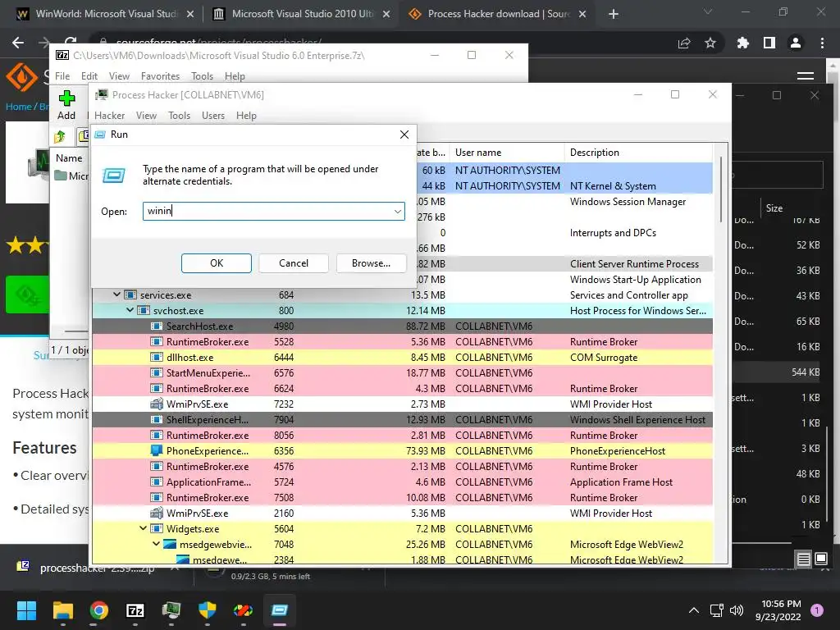Screen dimensions: 840x630
Task: Collapse the msedgewebview tree node under Widgets
Action: (x=156, y=545)
